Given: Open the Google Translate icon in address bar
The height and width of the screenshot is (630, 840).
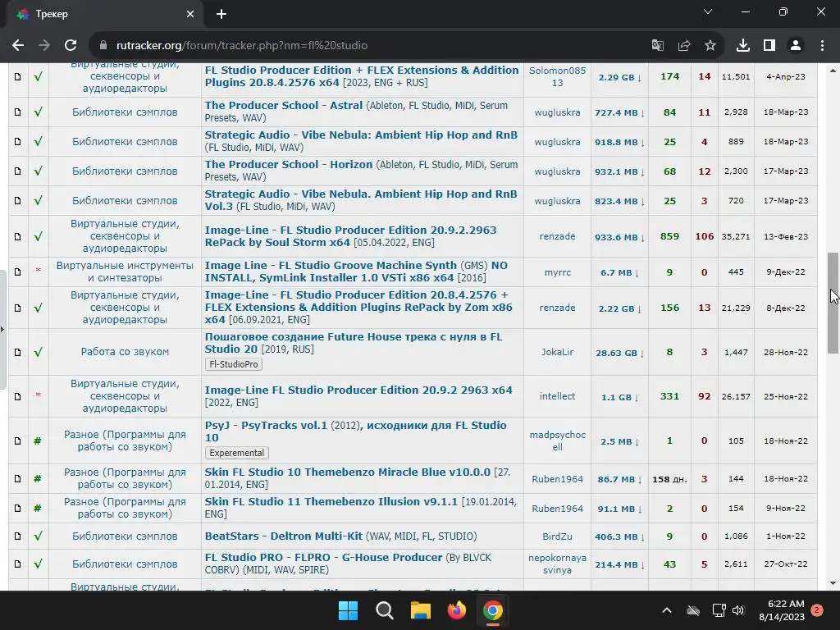Looking at the screenshot, I should tap(657, 46).
